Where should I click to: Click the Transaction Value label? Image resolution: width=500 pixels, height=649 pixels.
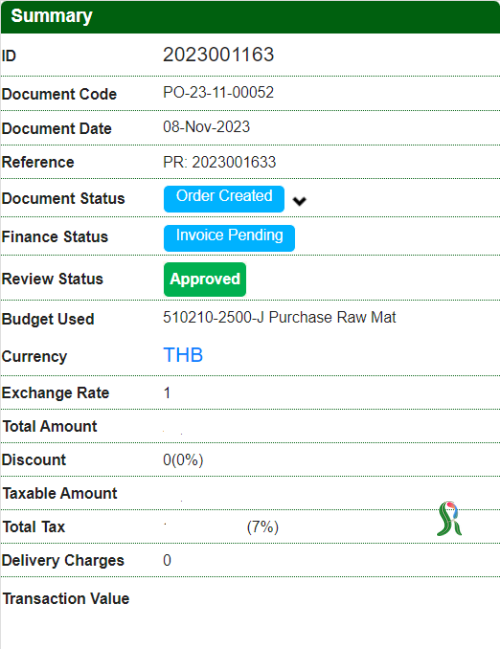[66, 599]
